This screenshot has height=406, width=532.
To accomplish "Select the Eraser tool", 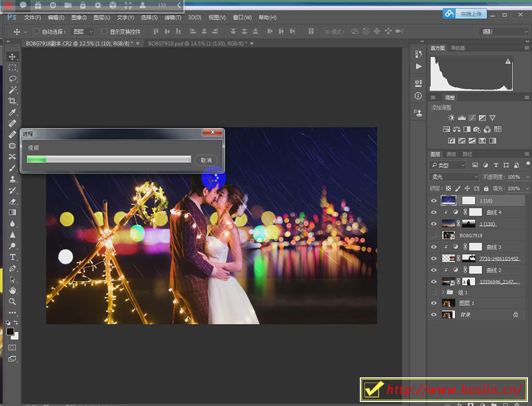I will pyautogui.click(x=12, y=202).
